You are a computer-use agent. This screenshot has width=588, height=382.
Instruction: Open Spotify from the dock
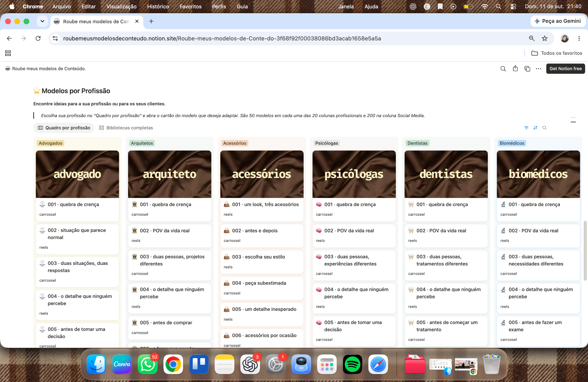[x=352, y=364]
